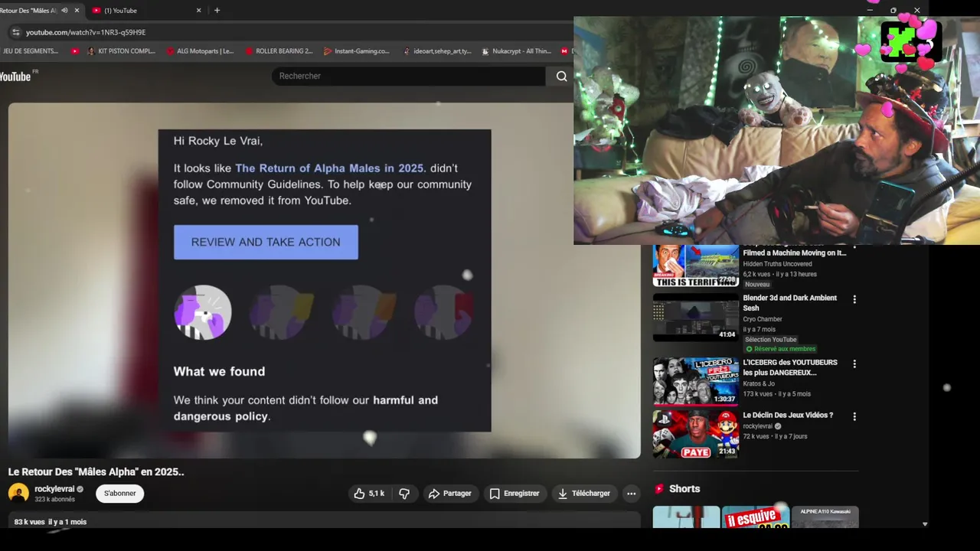Open options menu for L'ICEBERG des YOUTUBEURS
This screenshot has height=551, width=980.
tap(854, 364)
